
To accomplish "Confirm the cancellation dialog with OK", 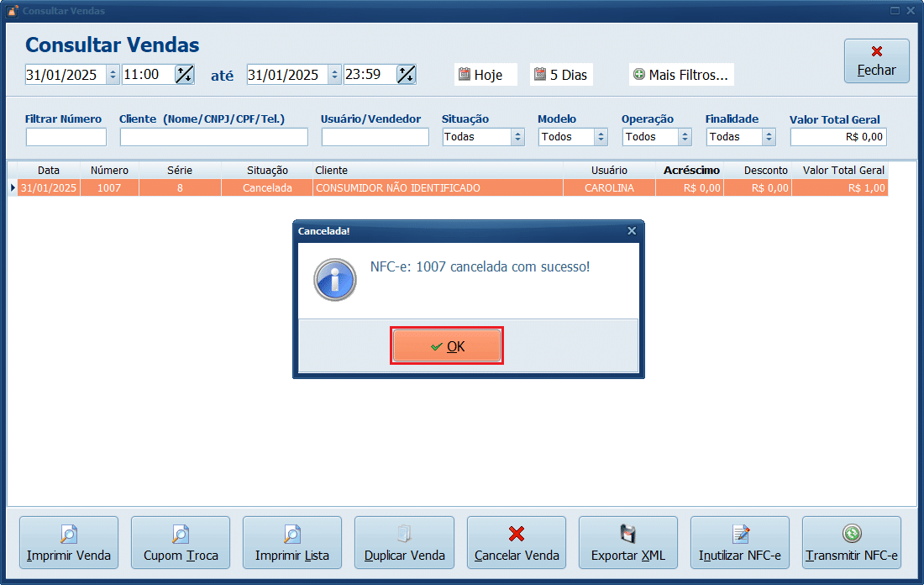I will tap(447, 345).
